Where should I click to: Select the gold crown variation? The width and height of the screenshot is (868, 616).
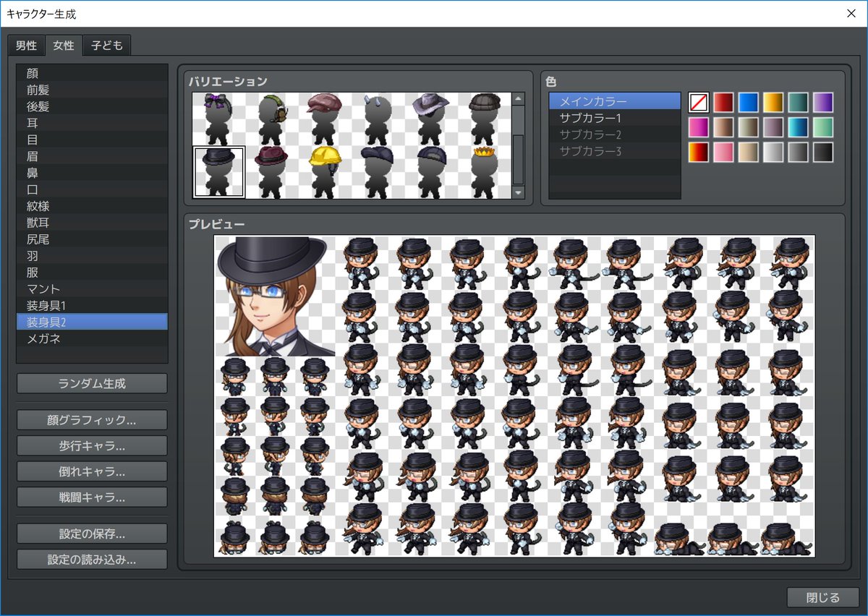(483, 171)
